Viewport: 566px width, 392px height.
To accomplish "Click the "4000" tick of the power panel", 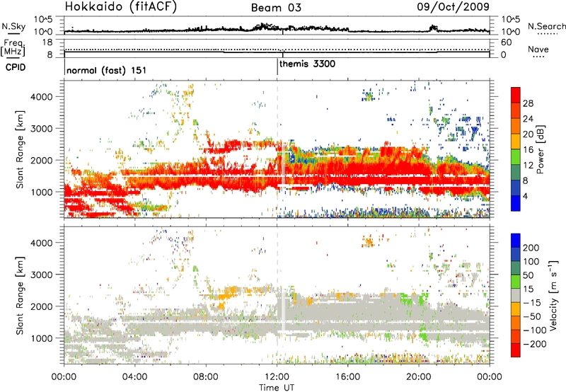I will (x=41, y=97).
